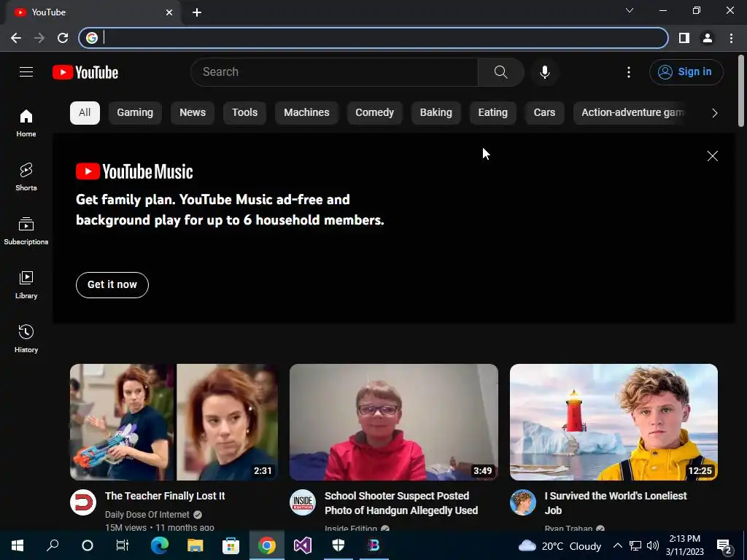
Task: Go back with the browser back arrow
Action: coord(16,38)
